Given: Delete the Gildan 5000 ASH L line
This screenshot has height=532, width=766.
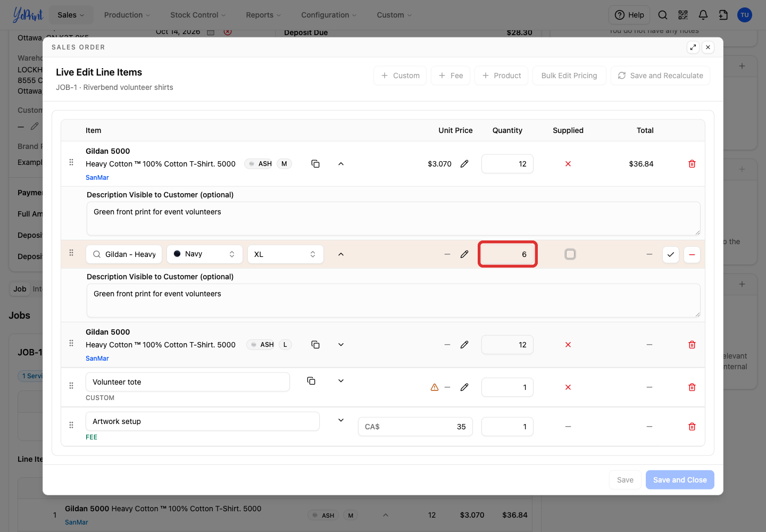Looking at the screenshot, I should [x=692, y=345].
